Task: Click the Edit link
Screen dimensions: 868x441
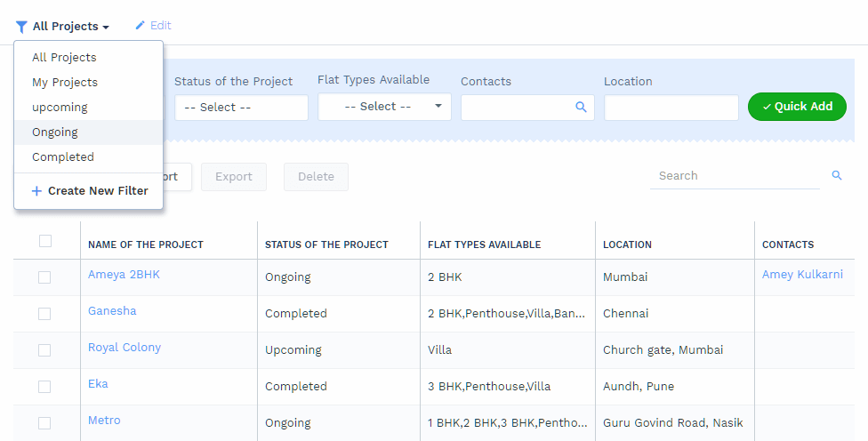Action: 161,26
